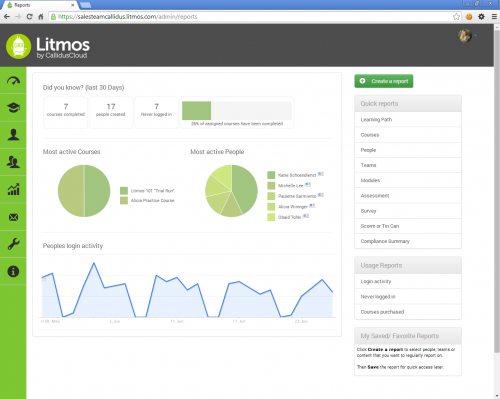
Task: Open the Assessment quick report
Action: tap(408, 196)
